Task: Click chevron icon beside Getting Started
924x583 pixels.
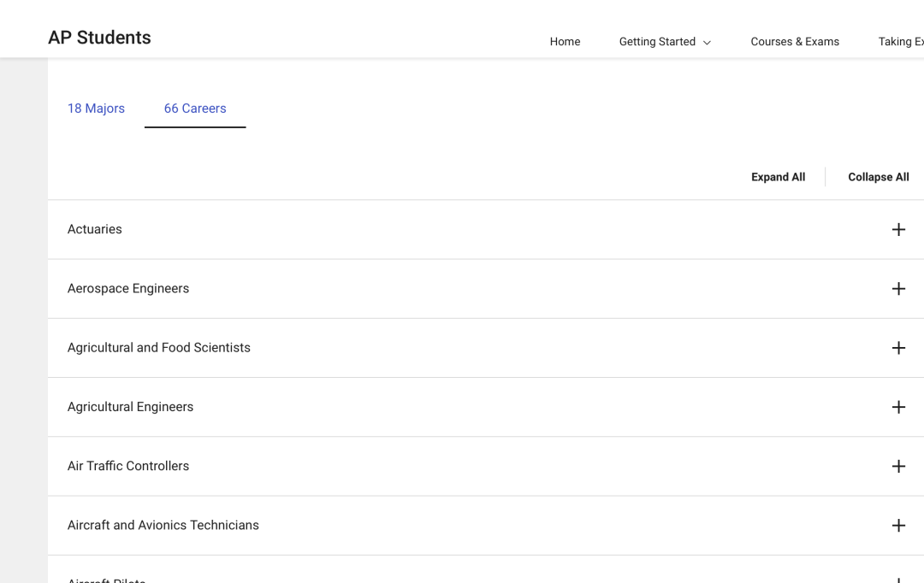Action: tap(708, 43)
